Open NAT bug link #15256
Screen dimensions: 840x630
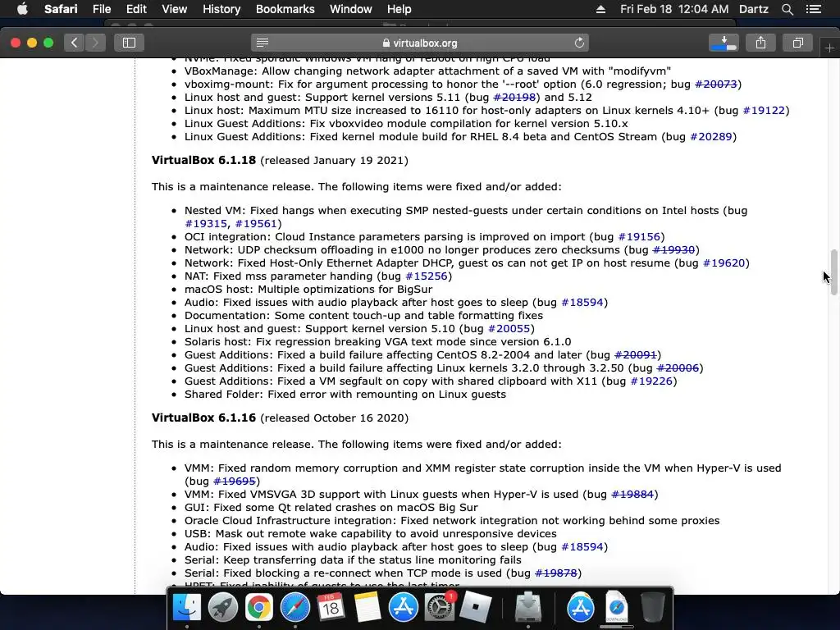click(427, 276)
